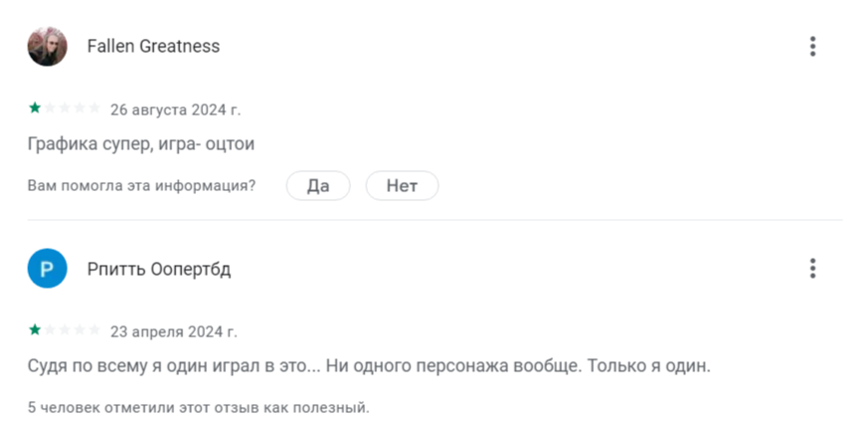
Task: Click green star in Рпитть Оопертбд rating
Action: click(x=35, y=330)
